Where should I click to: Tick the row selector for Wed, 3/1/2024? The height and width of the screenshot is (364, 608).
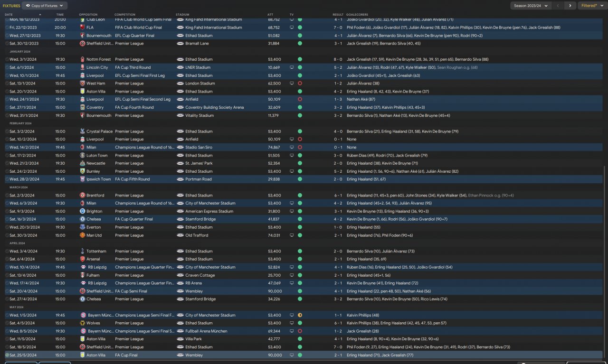click(x=7, y=59)
